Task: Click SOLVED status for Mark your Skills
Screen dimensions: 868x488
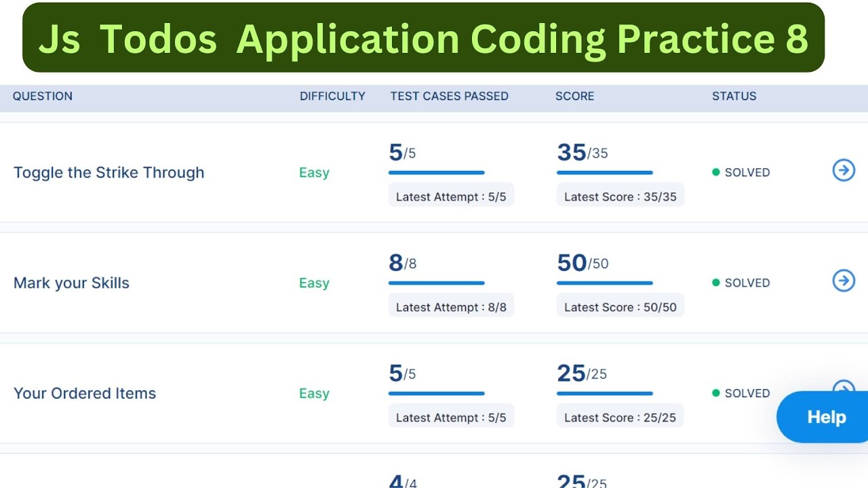Action: tap(747, 283)
